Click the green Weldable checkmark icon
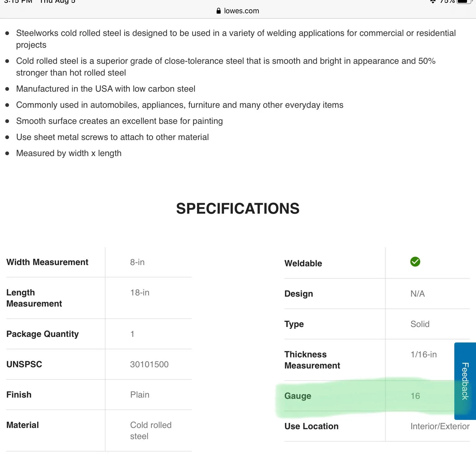The image size is (476, 462). click(415, 262)
